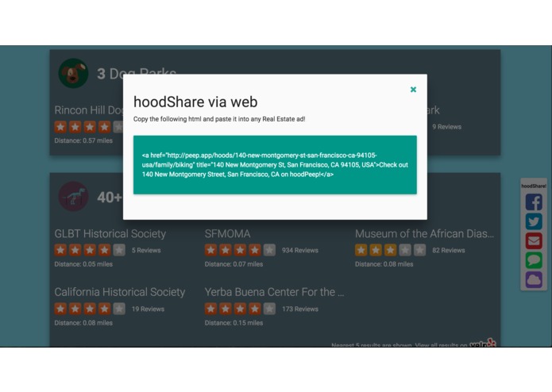
Task: Click the Distance: 0.05 miles text
Action: [x=83, y=264]
